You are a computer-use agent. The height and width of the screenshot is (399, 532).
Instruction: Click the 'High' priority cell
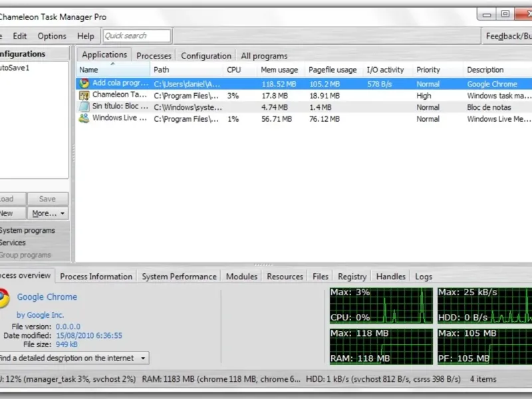[x=424, y=96]
